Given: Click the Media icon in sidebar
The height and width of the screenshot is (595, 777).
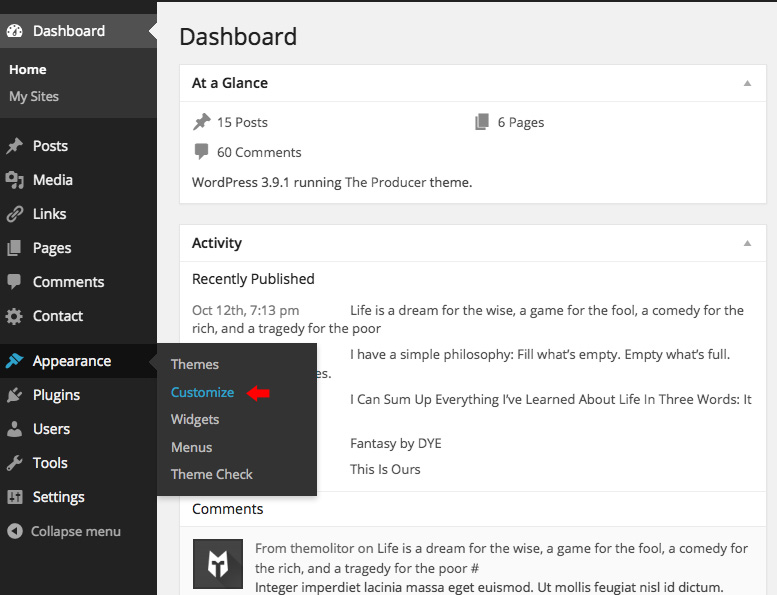Looking at the screenshot, I should 14,180.
